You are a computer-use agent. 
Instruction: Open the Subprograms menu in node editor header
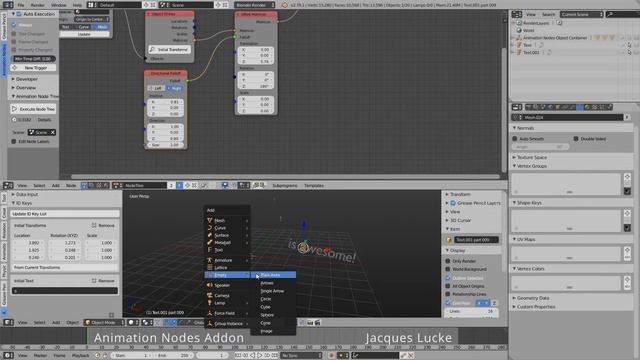point(285,186)
